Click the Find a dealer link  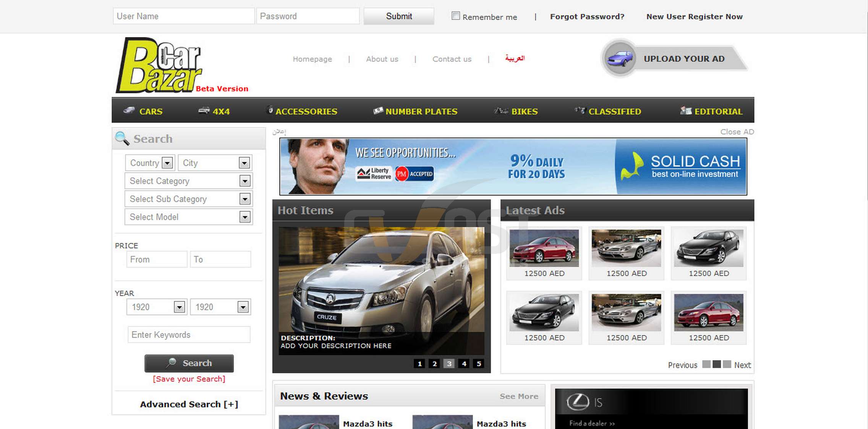click(x=592, y=423)
